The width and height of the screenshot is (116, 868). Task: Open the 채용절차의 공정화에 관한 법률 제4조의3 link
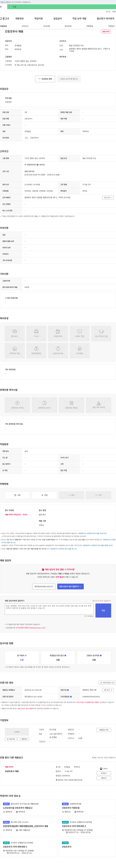[92, 533]
